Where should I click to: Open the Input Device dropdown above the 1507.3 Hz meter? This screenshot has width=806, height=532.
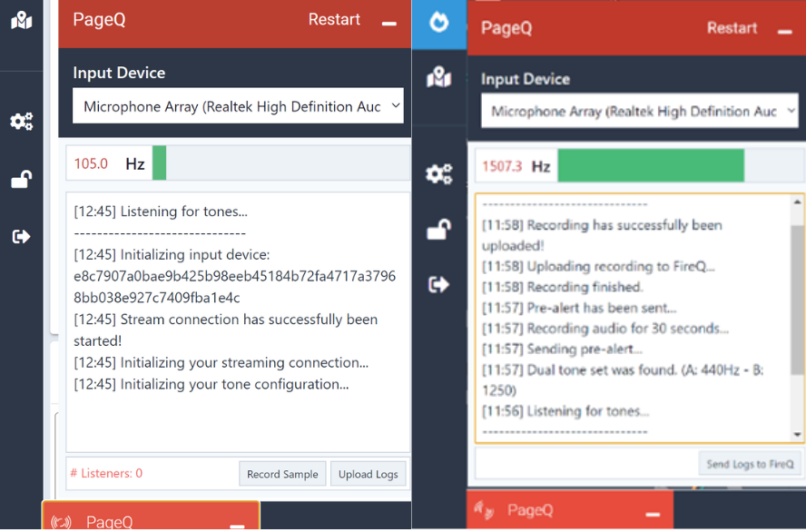639,112
